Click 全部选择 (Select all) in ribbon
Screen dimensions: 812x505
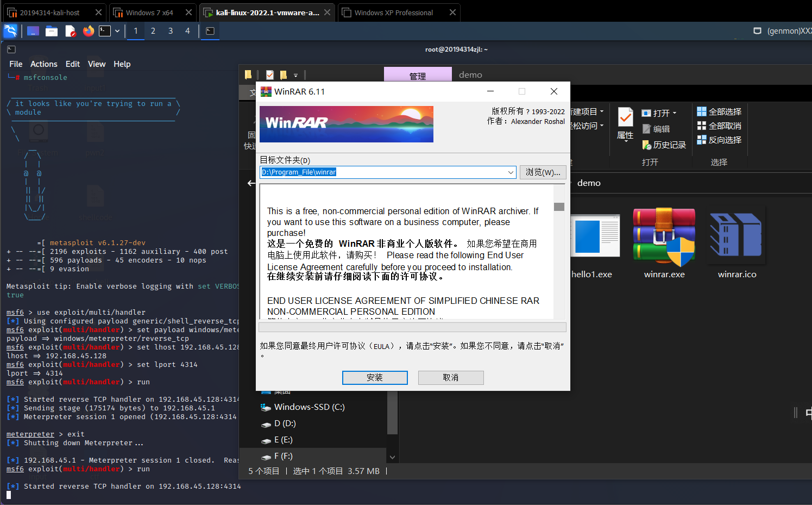719,111
